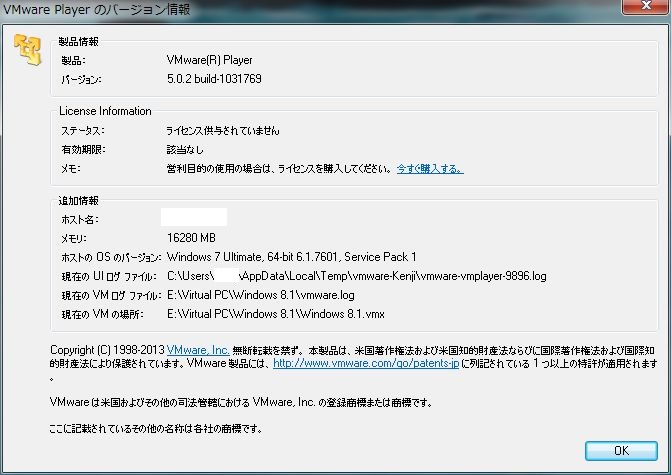Click the trademark sentence about VMware, Inc. の登録商標
The height and width of the screenshot is (475, 671).
coord(241,402)
